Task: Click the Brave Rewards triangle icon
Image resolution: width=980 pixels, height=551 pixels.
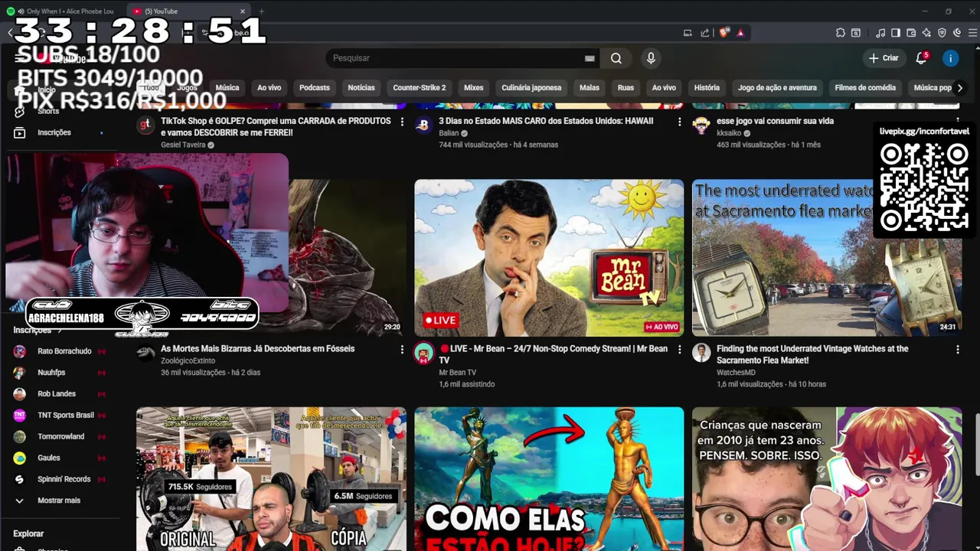Action: tap(740, 33)
